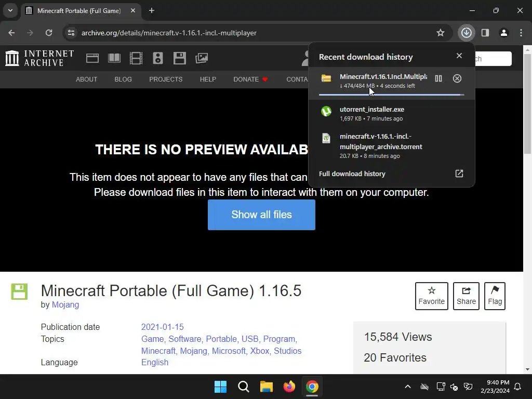This screenshot has width=532, height=399.
Task: Open the PROJECTS menu item
Action: pyautogui.click(x=166, y=79)
